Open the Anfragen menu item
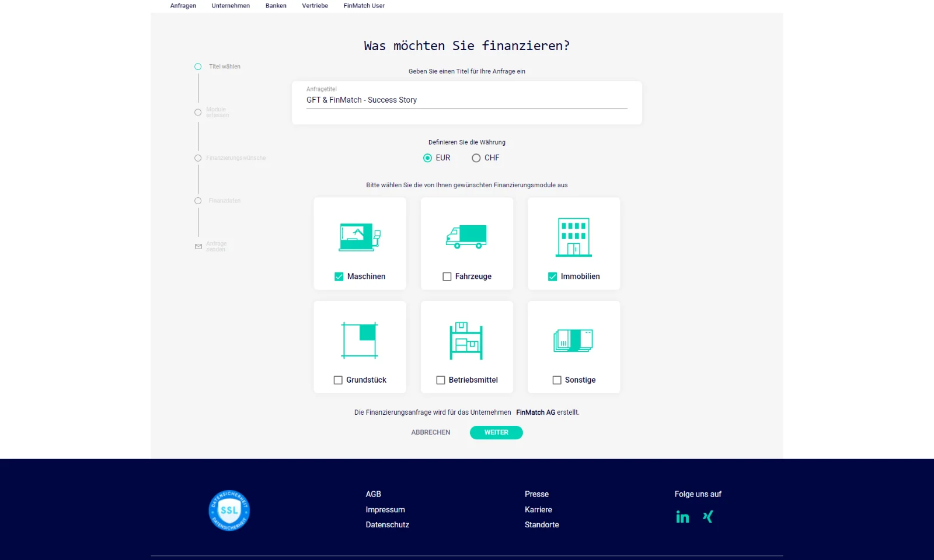The width and height of the screenshot is (934, 560). [183, 6]
